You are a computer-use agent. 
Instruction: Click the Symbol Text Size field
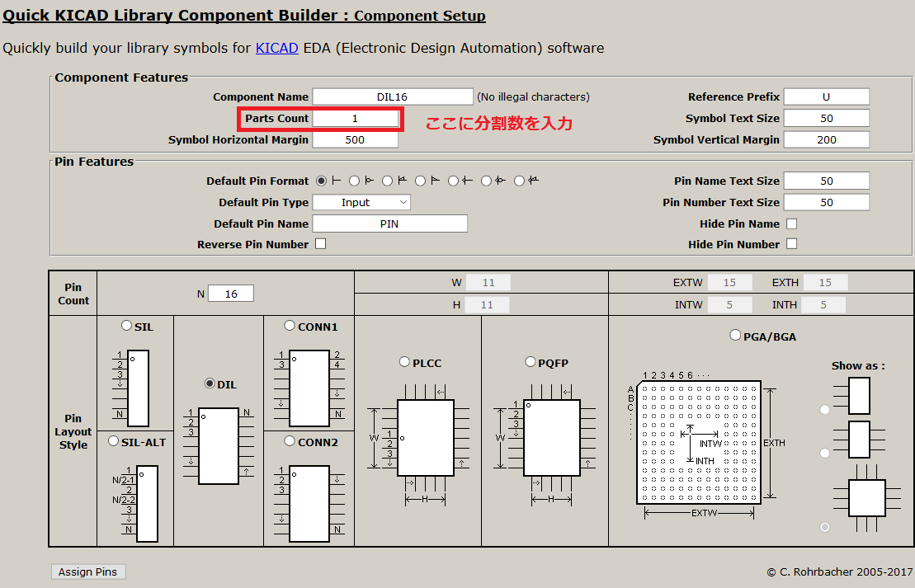(826, 119)
